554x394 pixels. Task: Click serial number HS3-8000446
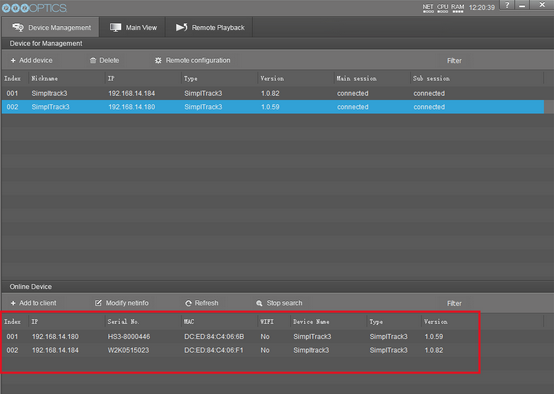(x=129, y=336)
